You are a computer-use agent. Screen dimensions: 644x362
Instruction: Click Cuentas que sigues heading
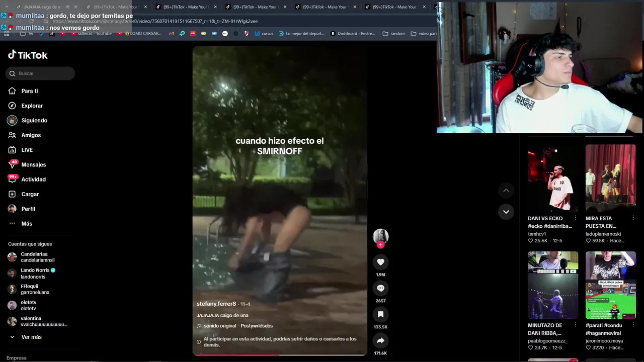(30, 244)
